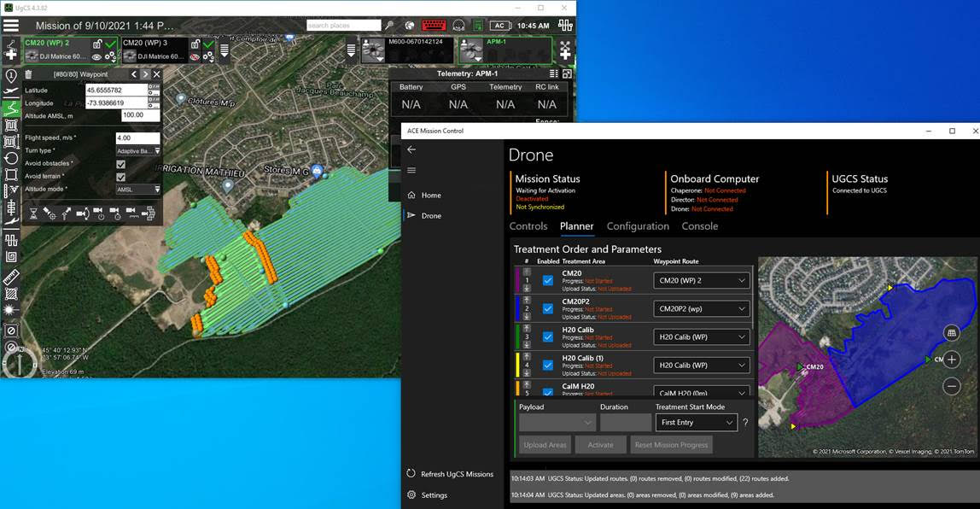Add Yaw action arrow icon
Viewport: 980px width, 509px height.
pos(66,214)
